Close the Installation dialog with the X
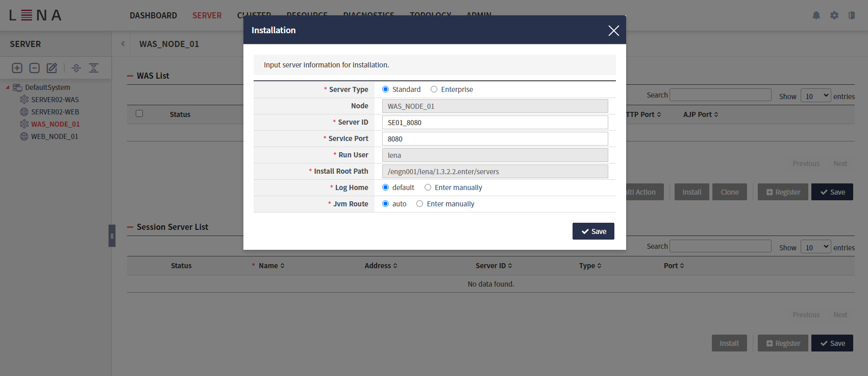Screen dimensions: 868x376 pyautogui.click(x=613, y=31)
